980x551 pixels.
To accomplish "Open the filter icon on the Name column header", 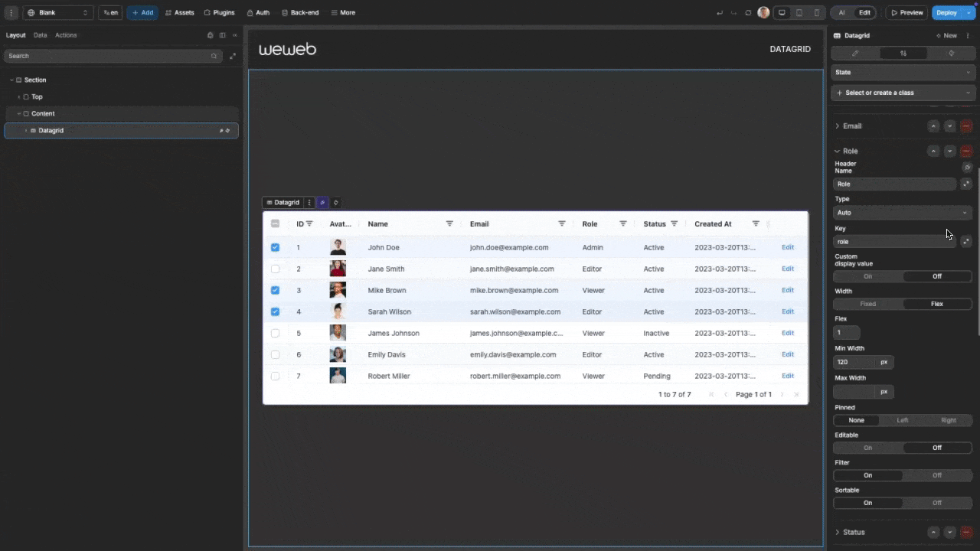I will (x=449, y=223).
